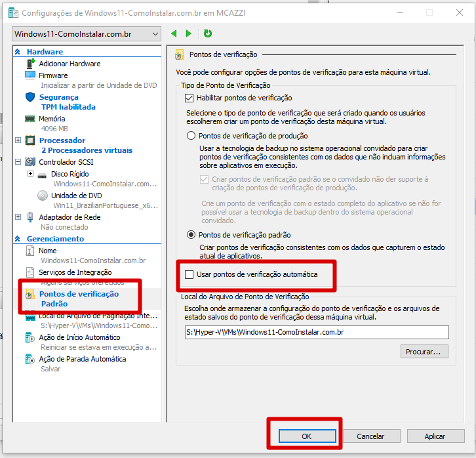476x458 pixels.
Task: Click the Ação de Parada Automática icon
Action: 30,359
